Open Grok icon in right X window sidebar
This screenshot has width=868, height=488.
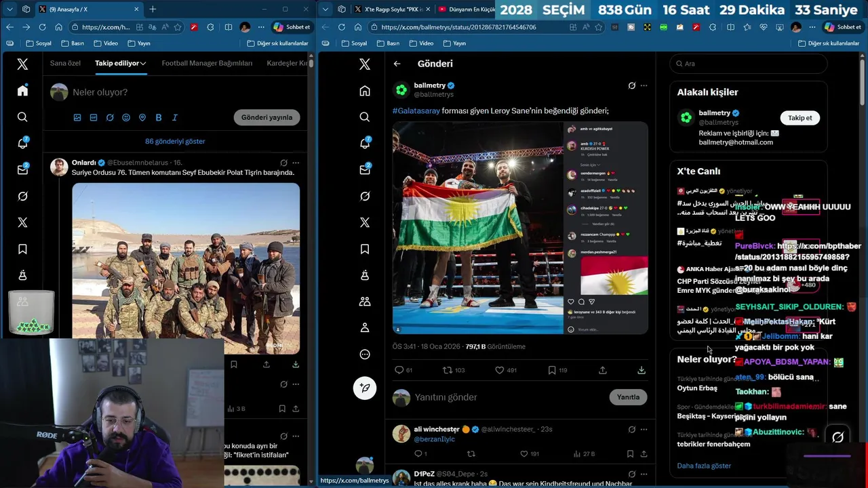tap(365, 196)
